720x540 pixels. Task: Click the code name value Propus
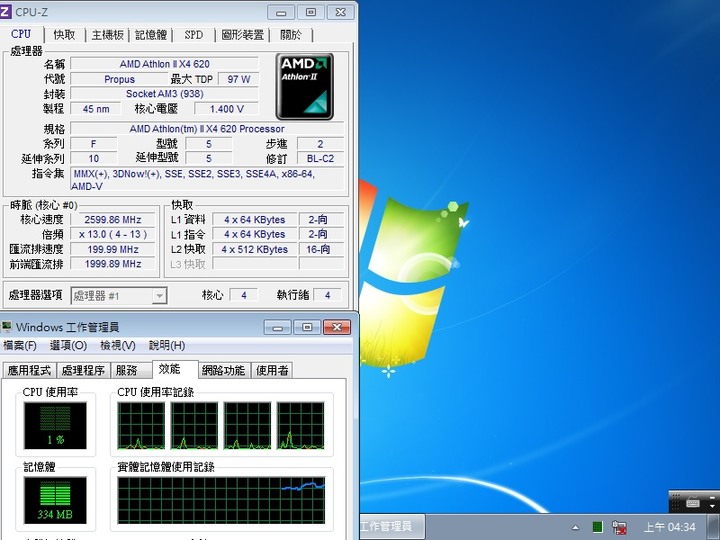point(119,79)
